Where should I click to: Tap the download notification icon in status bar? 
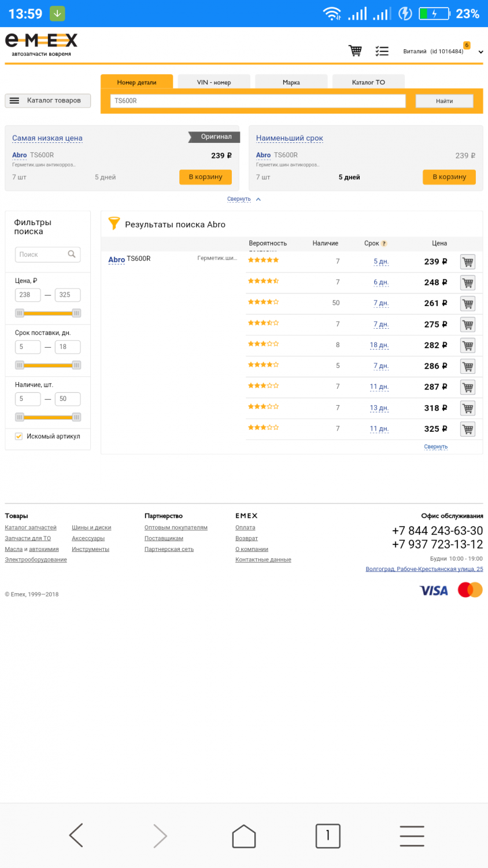coord(57,13)
